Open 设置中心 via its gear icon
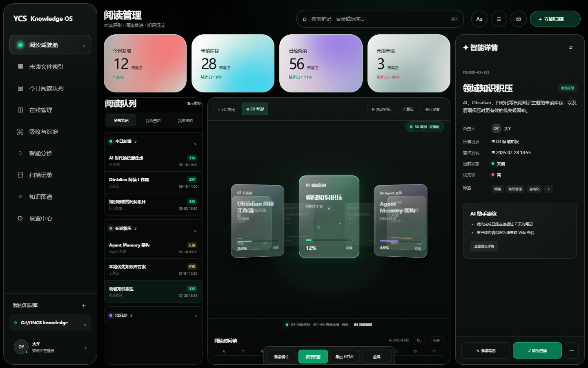Viewport: 588px width, 368px height. [x=20, y=218]
